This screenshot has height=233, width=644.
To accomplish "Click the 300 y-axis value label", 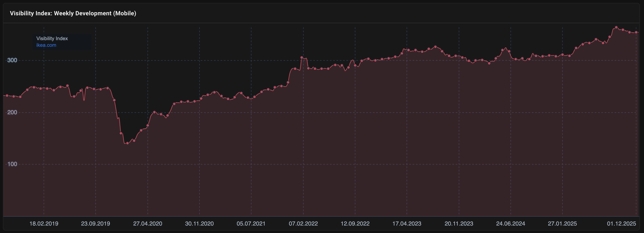I will 12,60.
